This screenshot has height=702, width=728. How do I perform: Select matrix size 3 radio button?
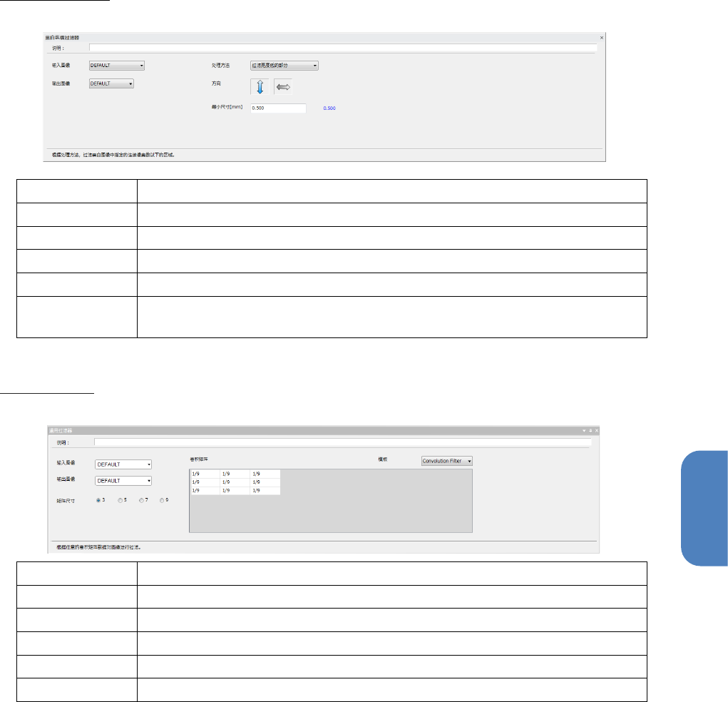[x=98, y=500]
